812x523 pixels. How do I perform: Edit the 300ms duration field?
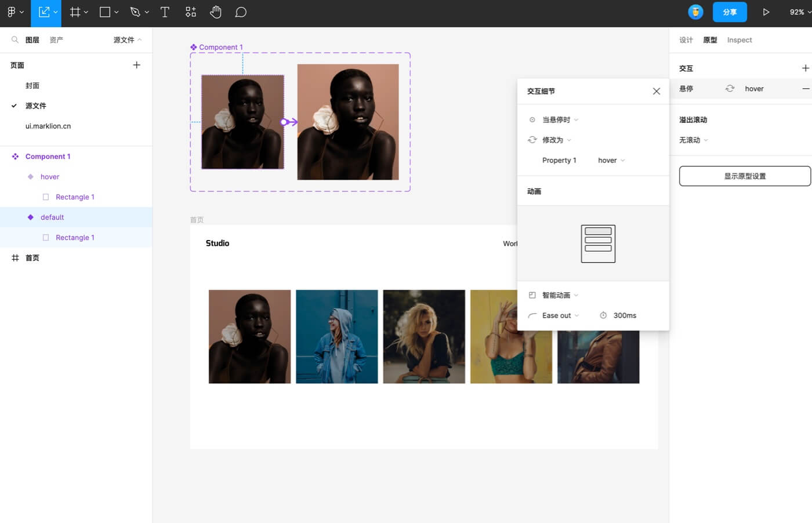coord(625,315)
